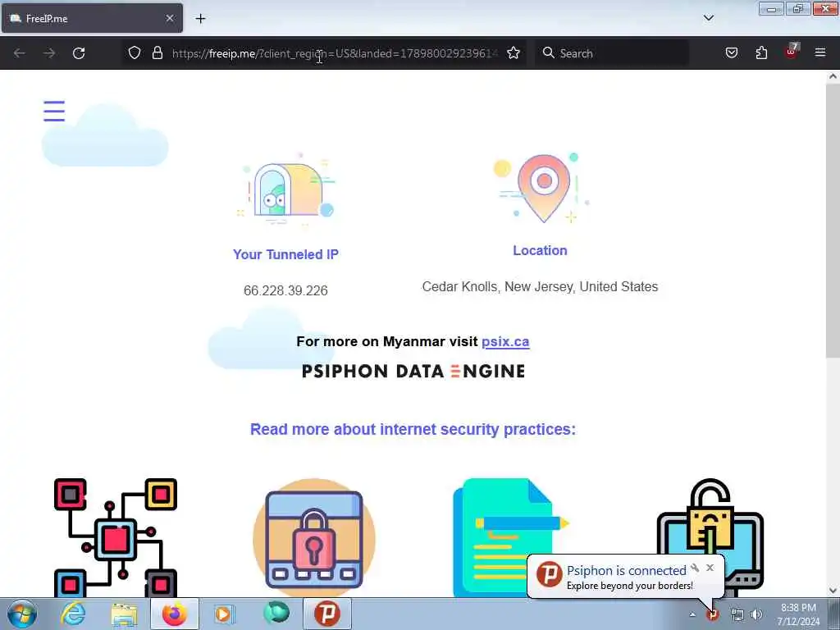Open the network tray icon
The width and height of the screenshot is (840, 630).
click(737, 614)
